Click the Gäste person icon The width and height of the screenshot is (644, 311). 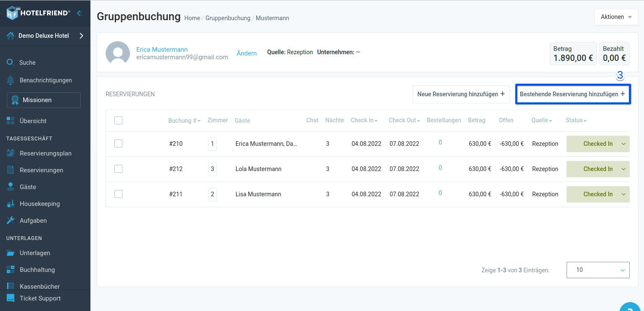[x=11, y=187]
